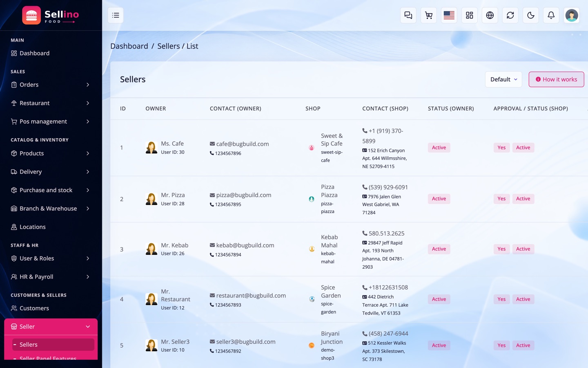588x368 pixels.
Task: Open the apps grid icon
Action: coord(469,15)
